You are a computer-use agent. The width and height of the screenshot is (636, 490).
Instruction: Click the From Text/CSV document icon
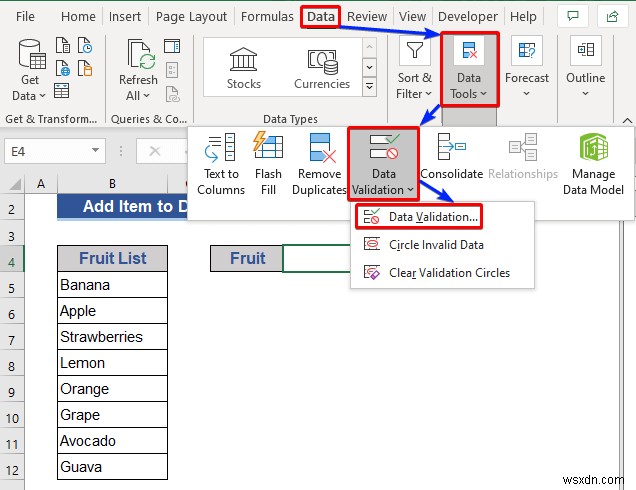click(63, 45)
